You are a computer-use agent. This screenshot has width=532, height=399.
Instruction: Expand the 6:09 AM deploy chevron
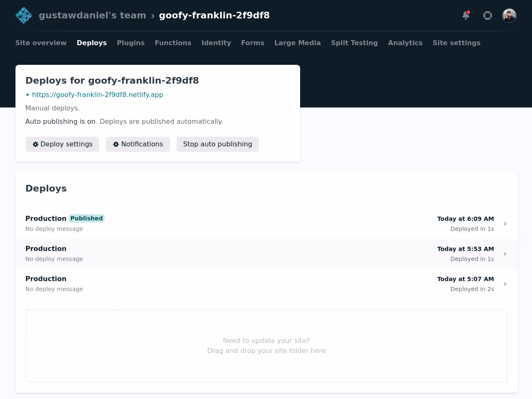(x=505, y=224)
